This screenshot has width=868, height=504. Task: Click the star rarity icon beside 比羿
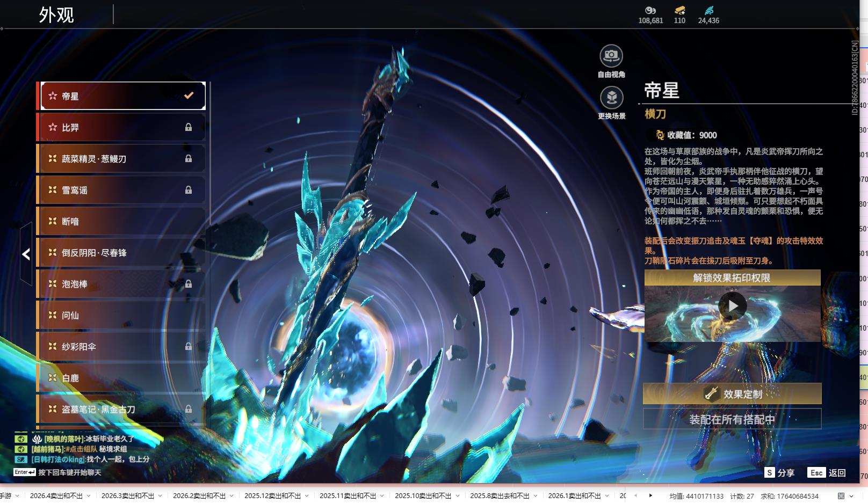[53, 127]
